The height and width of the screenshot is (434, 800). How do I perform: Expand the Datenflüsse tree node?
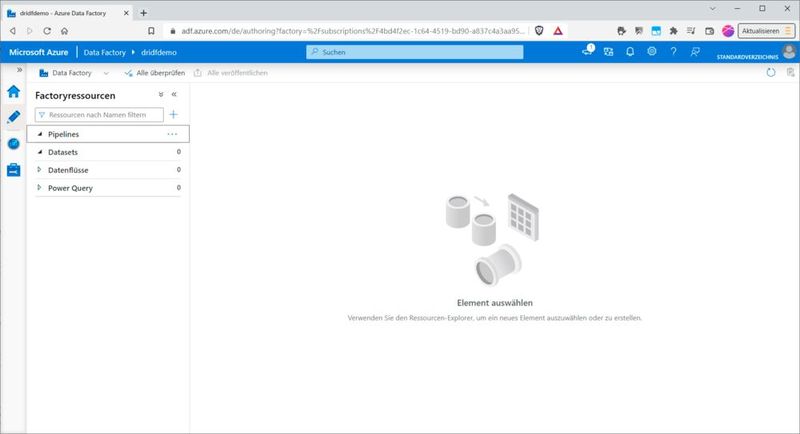coord(39,170)
